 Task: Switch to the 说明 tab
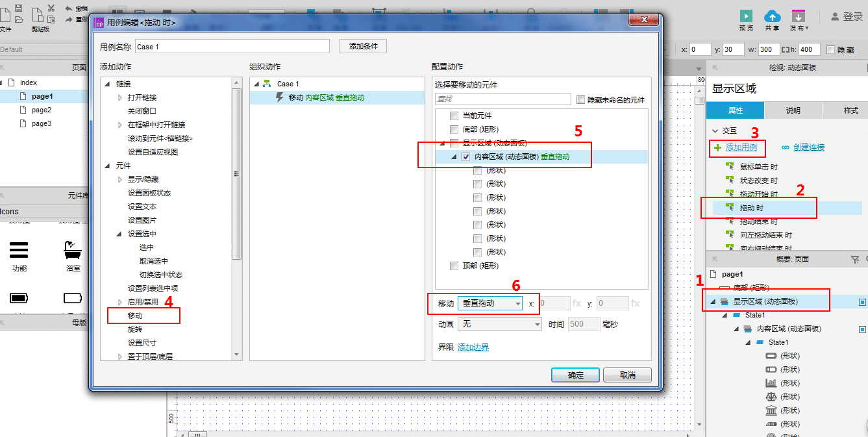point(793,110)
